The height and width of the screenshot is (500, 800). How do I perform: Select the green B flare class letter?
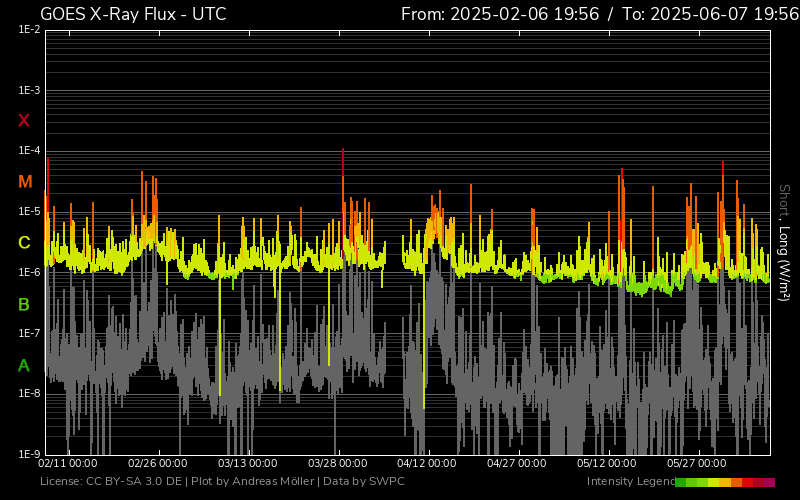[x=24, y=305]
